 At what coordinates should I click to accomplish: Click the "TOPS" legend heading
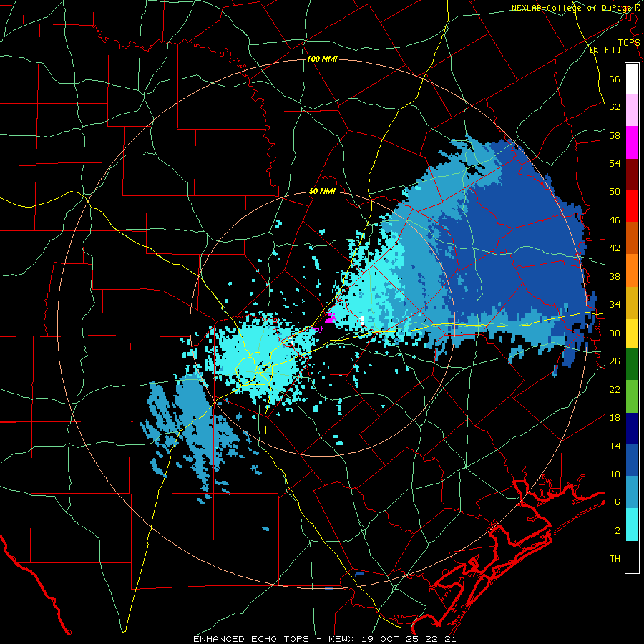(x=629, y=42)
